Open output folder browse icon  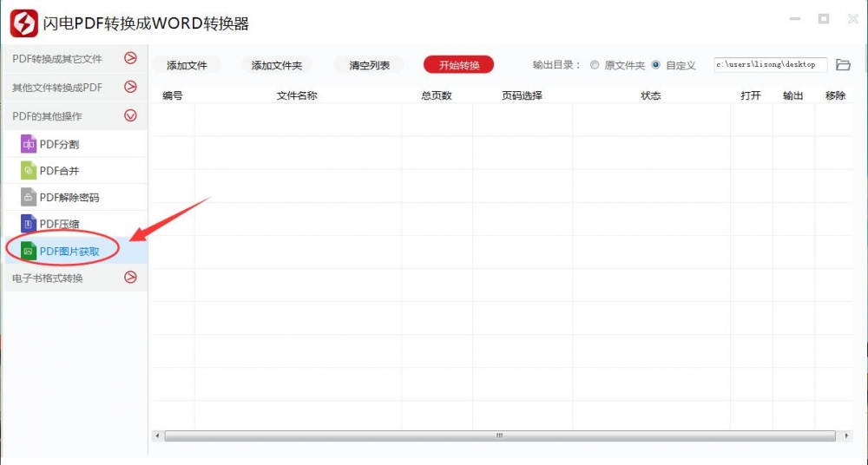843,65
